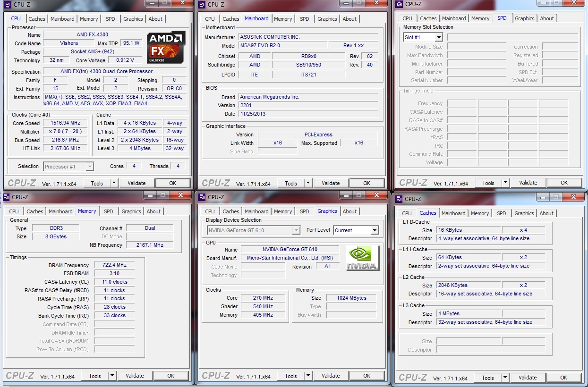
Task: Click Validate in the SPD-tab window
Action: [x=528, y=183]
